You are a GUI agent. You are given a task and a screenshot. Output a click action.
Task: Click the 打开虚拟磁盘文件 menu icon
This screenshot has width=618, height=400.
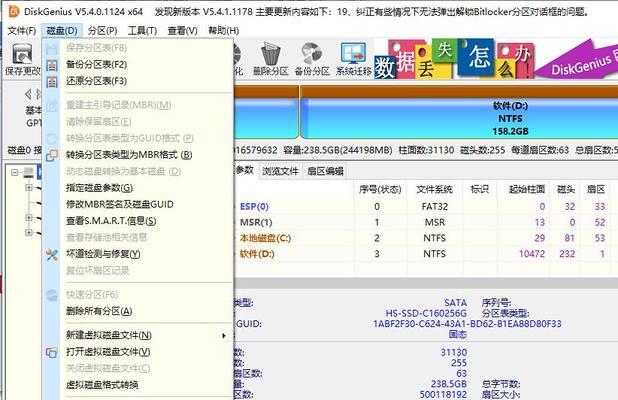pos(52,352)
